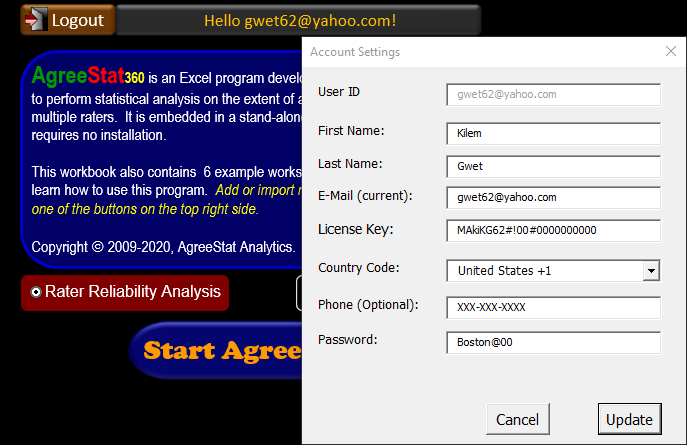Edit the First Name field showing Kilem

(553, 134)
